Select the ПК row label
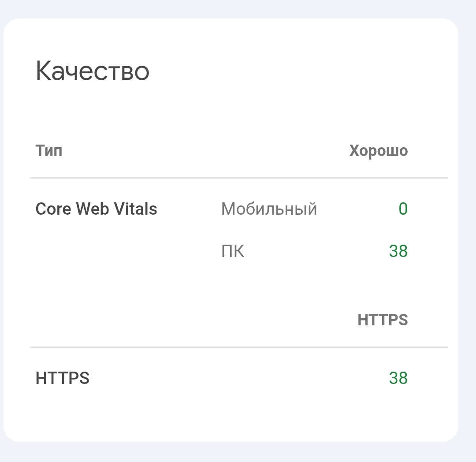This screenshot has width=476, height=462. (x=233, y=251)
